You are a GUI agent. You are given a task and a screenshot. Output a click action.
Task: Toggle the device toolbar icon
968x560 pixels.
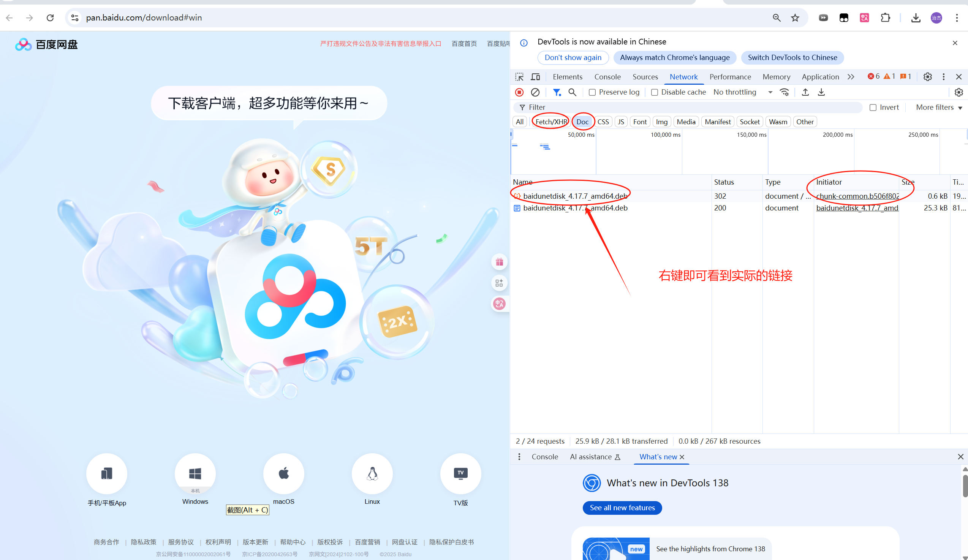point(535,77)
